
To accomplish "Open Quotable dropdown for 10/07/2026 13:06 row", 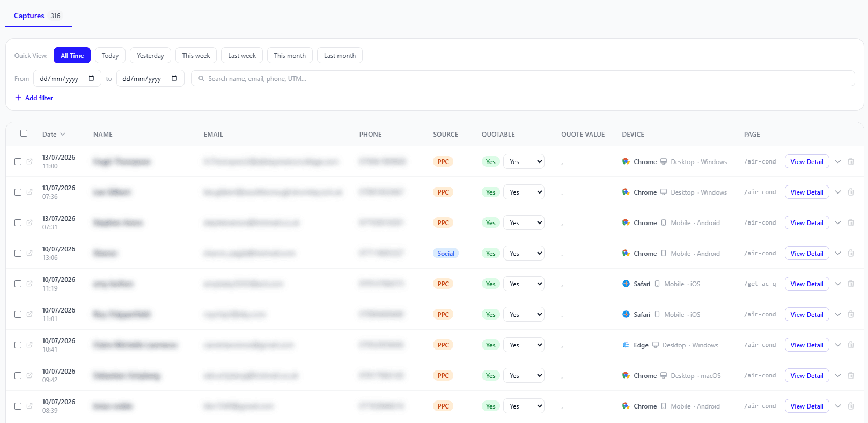I will [x=524, y=253].
